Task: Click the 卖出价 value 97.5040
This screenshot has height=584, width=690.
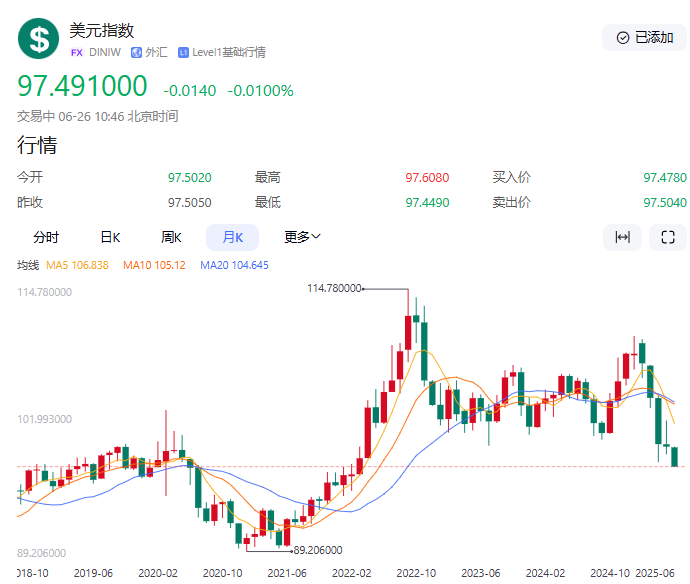Action: [x=664, y=202]
